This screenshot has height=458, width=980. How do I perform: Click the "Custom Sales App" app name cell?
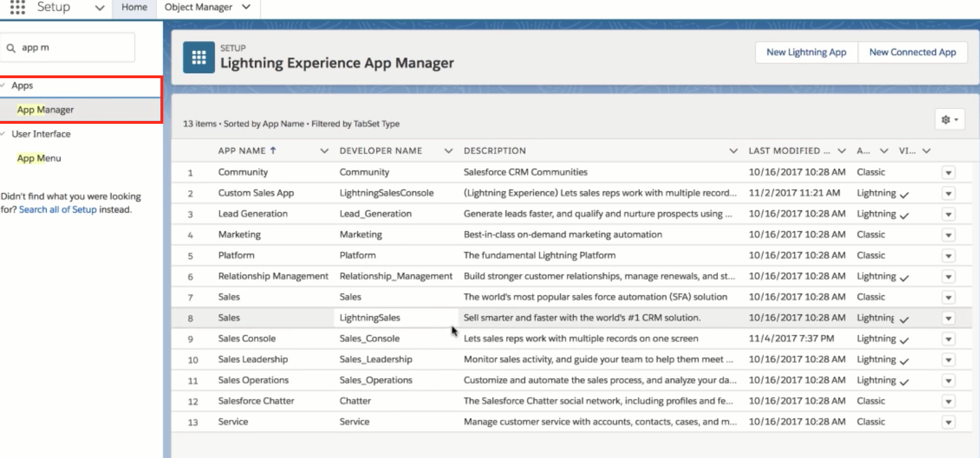pos(256,193)
